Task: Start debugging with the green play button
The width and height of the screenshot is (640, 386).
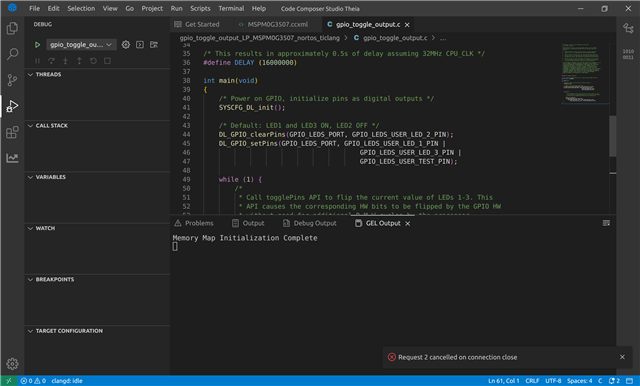Action: 37,44
